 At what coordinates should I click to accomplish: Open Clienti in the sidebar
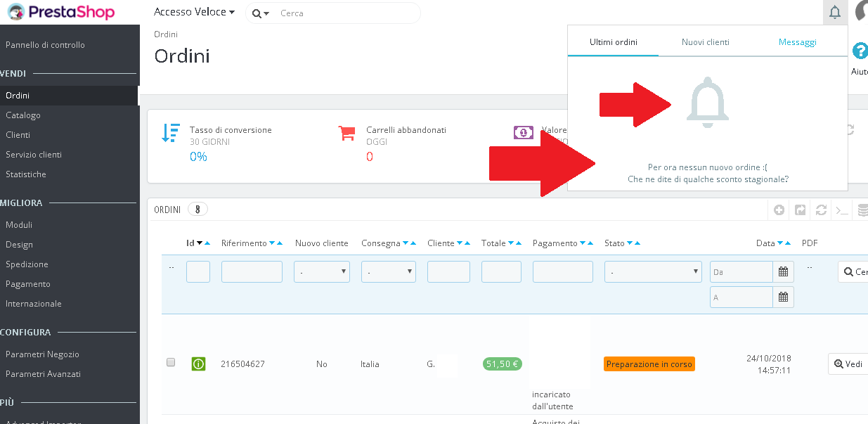(18, 135)
